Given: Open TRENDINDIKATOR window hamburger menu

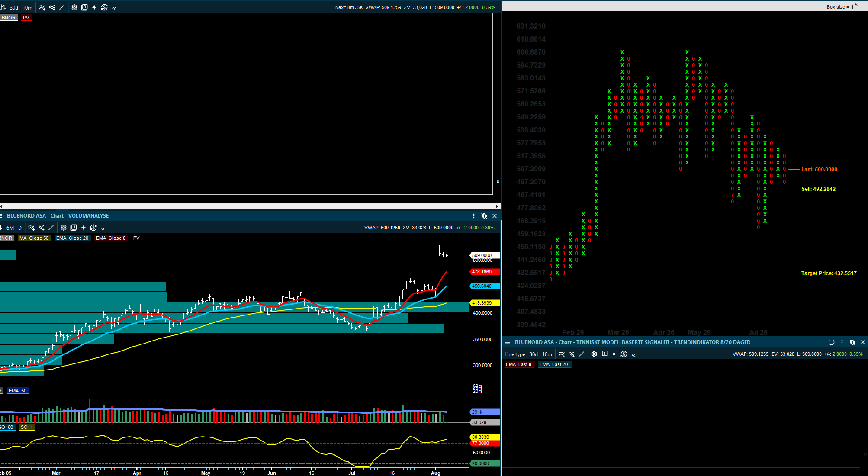Looking at the screenshot, I should (x=508, y=342).
